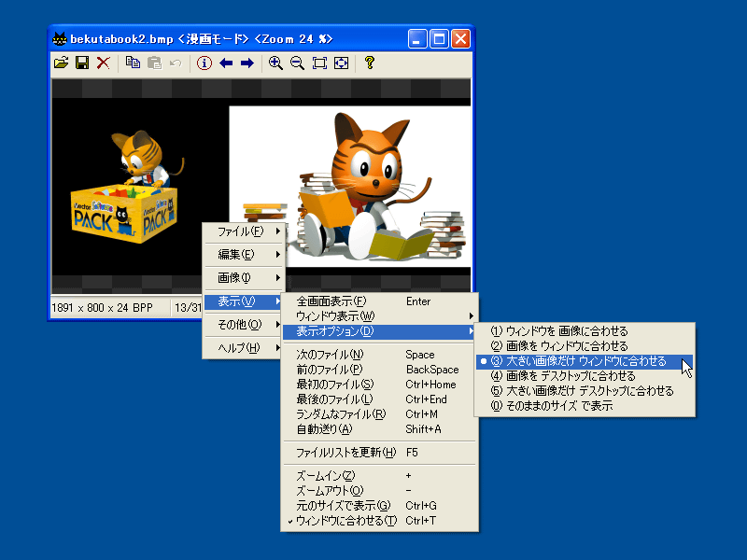Choose 最後のファイル(L) menu item

point(380,399)
